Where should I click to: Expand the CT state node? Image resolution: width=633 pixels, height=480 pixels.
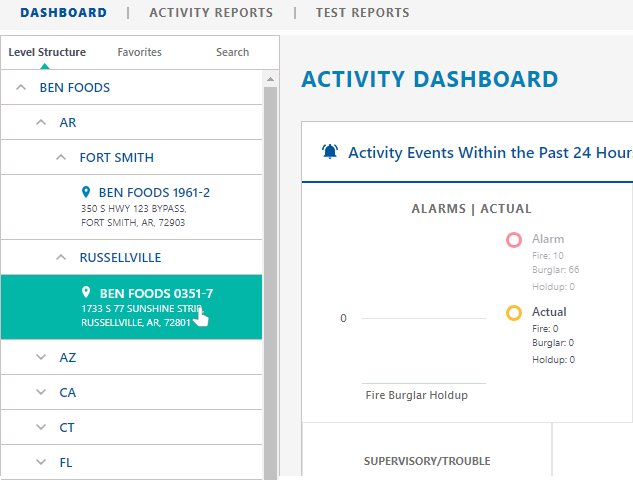click(41, 427)
